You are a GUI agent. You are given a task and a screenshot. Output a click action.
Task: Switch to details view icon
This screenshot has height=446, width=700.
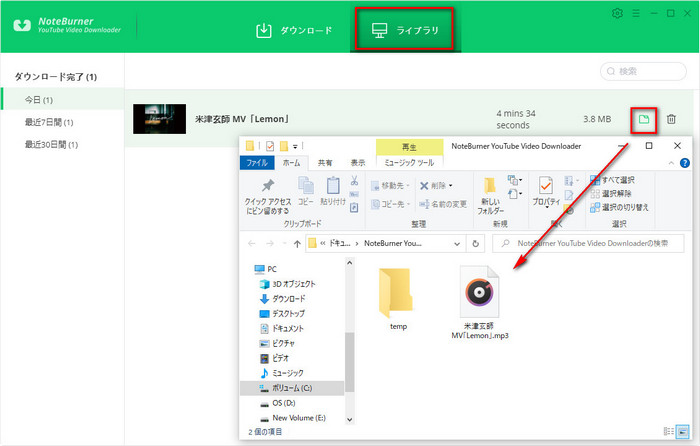(669, 431)
